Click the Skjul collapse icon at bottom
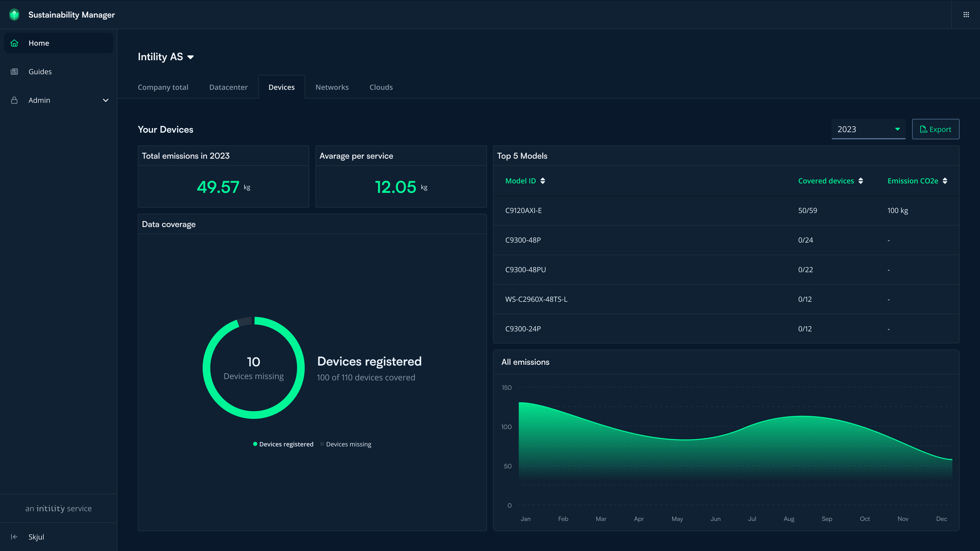This screenshot has width=980, height=551. tap(14, 536)
